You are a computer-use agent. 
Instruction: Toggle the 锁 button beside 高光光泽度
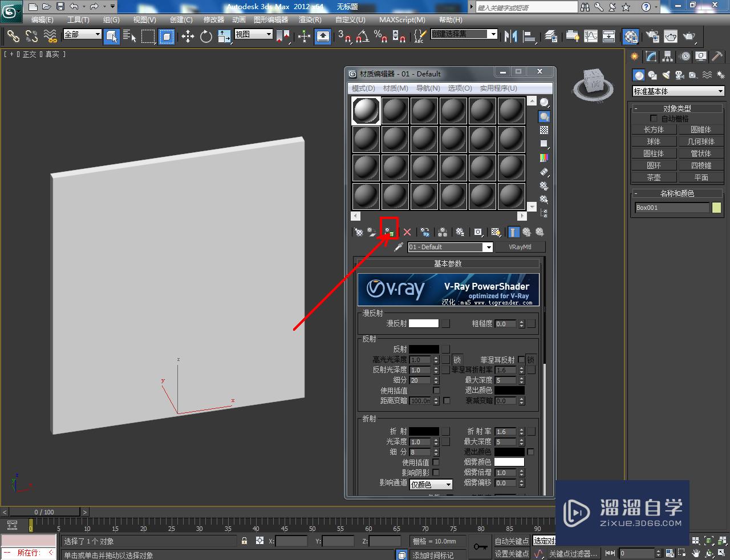[x=457, y=360]
